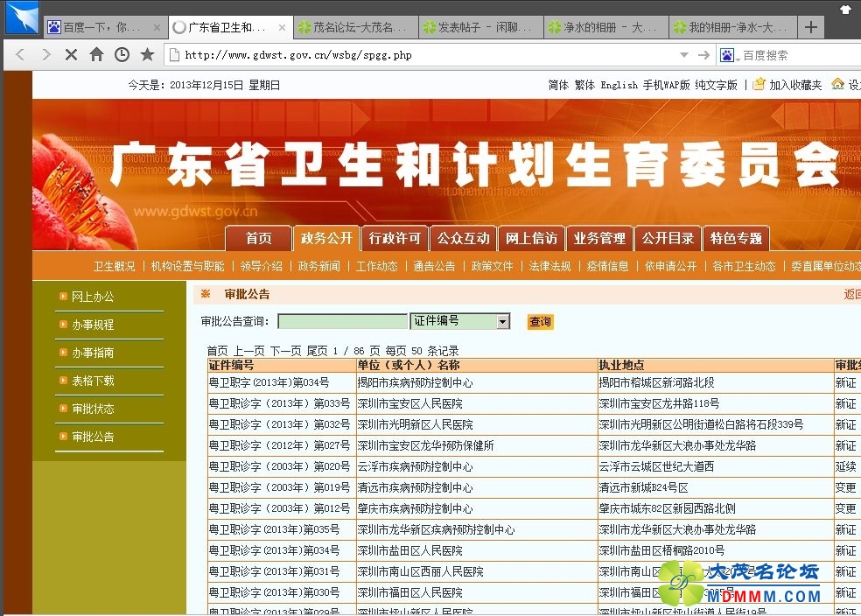
Task: Open the 网上信访 navigation tab
Action: coord(531,238)
